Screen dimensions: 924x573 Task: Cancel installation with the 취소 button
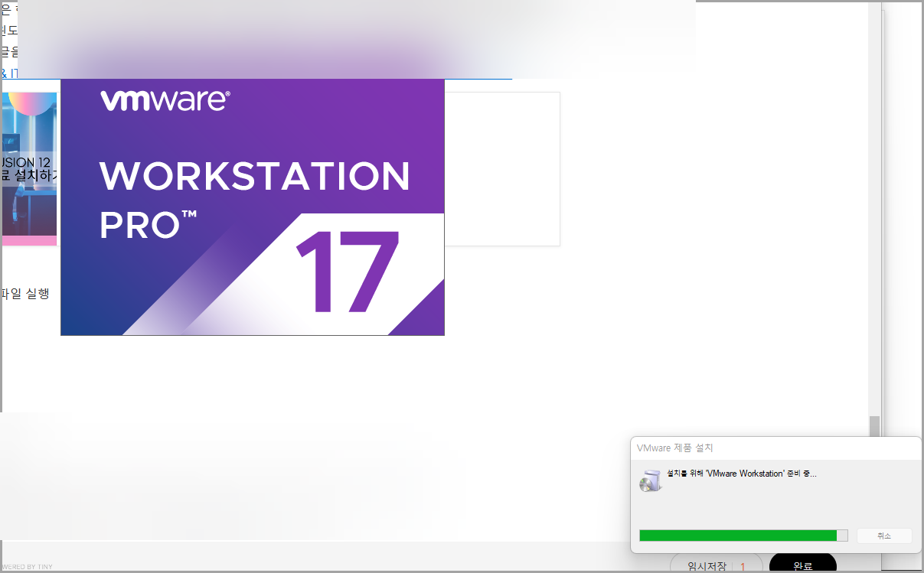883,536
